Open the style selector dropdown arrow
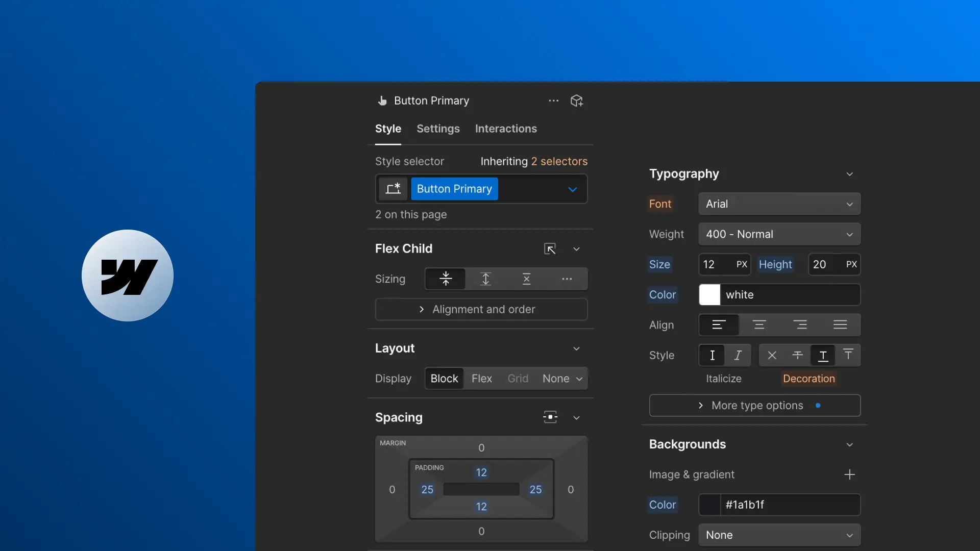 click(x=573, y=189)
